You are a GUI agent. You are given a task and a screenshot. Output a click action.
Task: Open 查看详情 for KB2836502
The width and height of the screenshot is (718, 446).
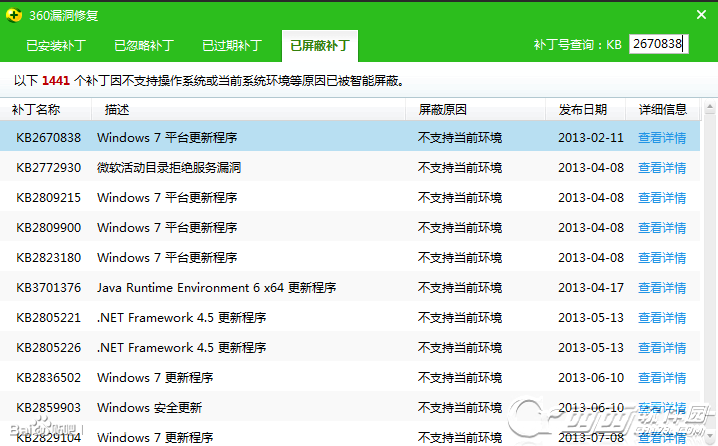[x=662, y=378]
